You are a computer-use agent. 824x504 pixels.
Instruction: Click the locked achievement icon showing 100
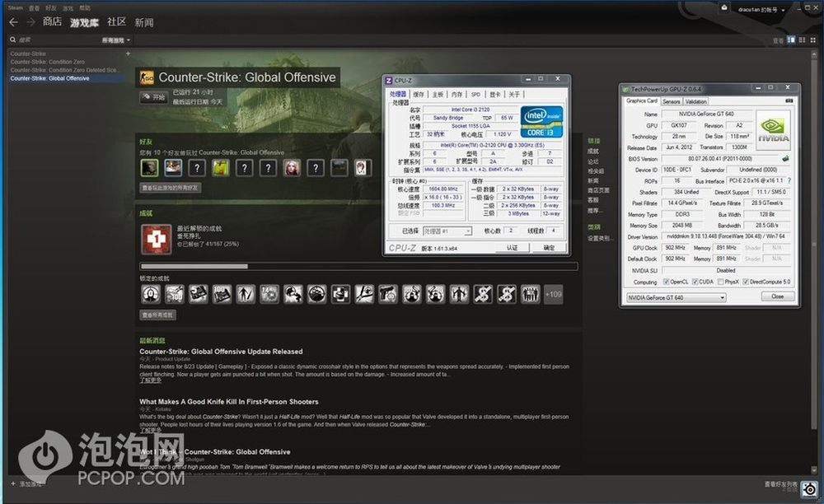tap(222, 295)
